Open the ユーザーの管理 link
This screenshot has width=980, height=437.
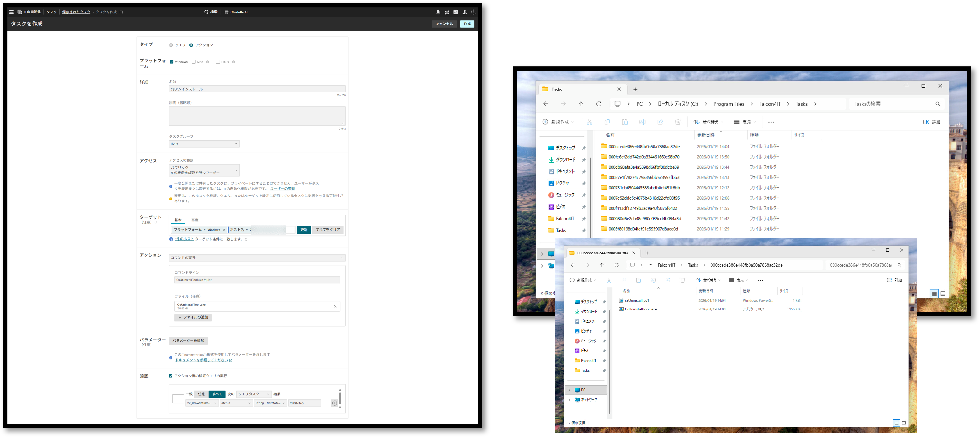click(x=282, y=189)
